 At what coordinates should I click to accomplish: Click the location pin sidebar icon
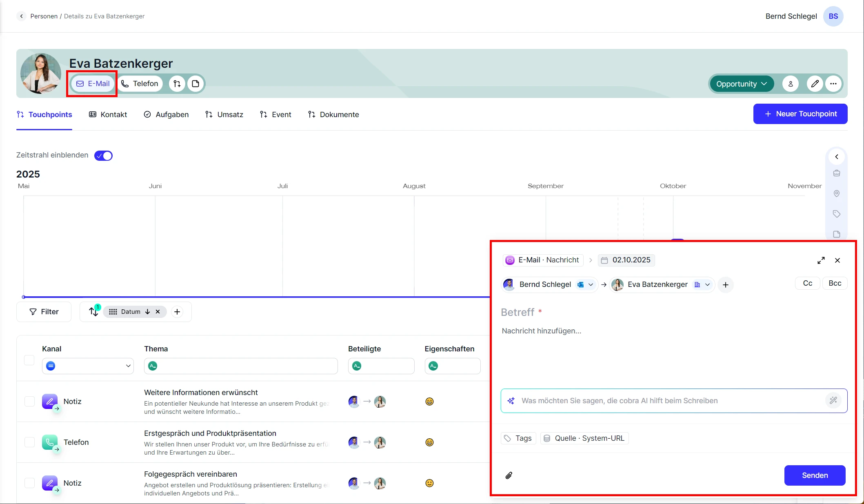pyautogui.click(x=836, y=193)
